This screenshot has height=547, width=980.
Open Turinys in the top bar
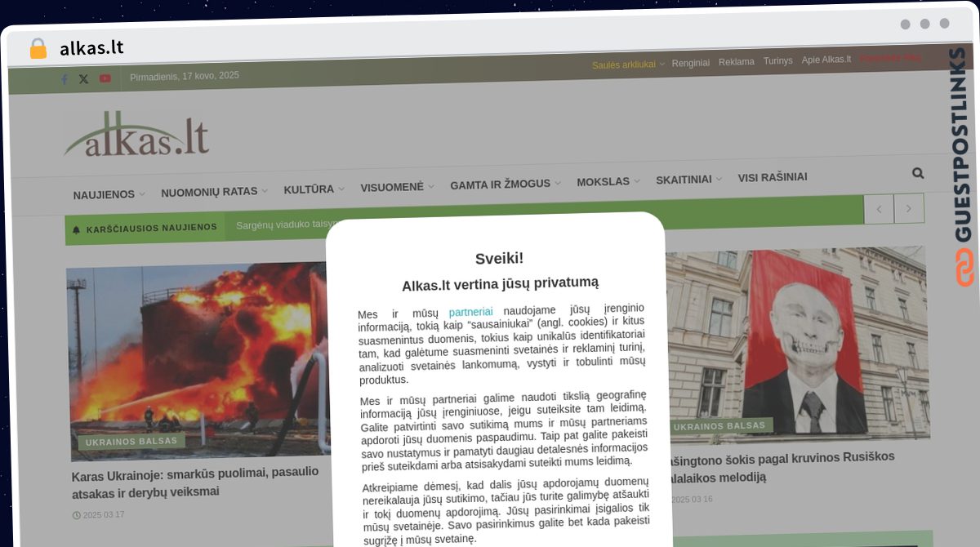coord(778,61)
